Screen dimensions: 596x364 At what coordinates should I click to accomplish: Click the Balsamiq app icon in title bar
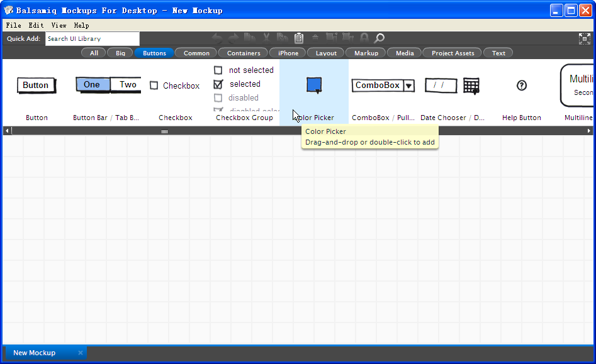tap(8, 10)
